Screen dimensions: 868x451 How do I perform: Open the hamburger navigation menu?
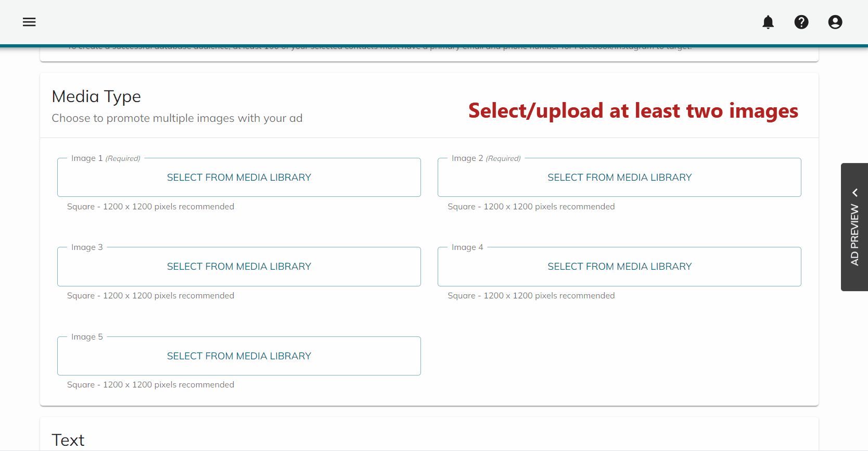pyautogui.click(x=29, y=22)
